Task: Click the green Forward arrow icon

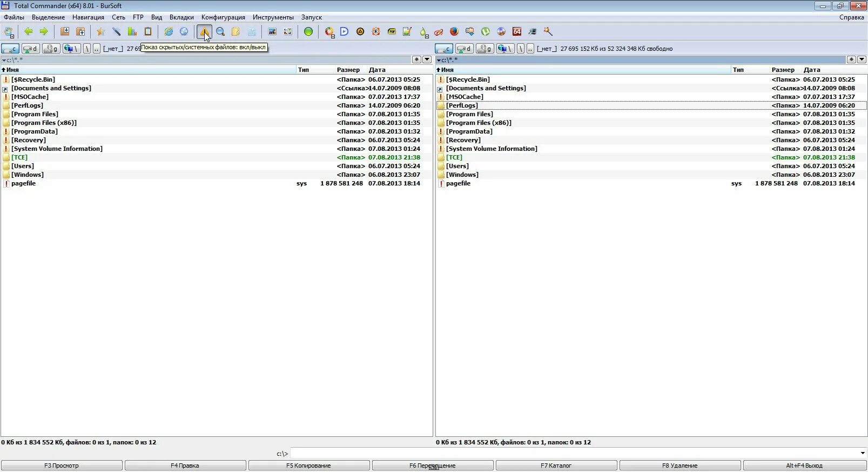Action: [44, 31]
